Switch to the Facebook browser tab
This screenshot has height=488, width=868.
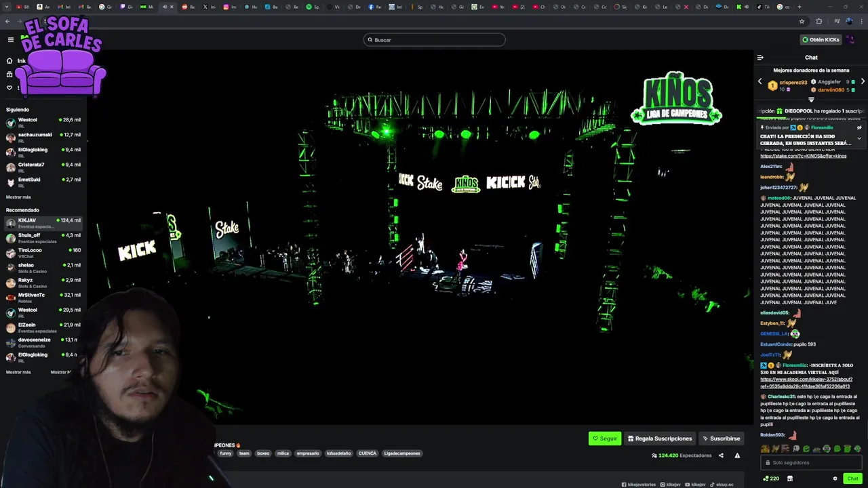pyautogui.click(x=375, y=7)
